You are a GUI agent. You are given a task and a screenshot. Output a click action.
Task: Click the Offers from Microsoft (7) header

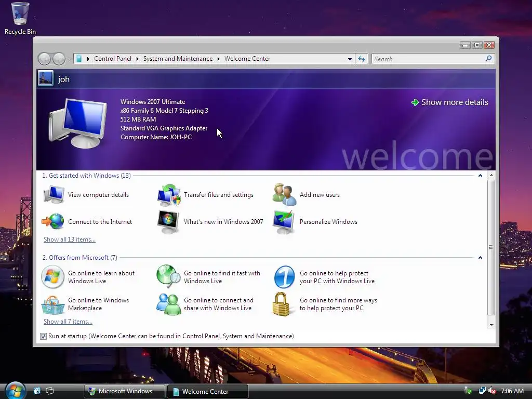79,258
